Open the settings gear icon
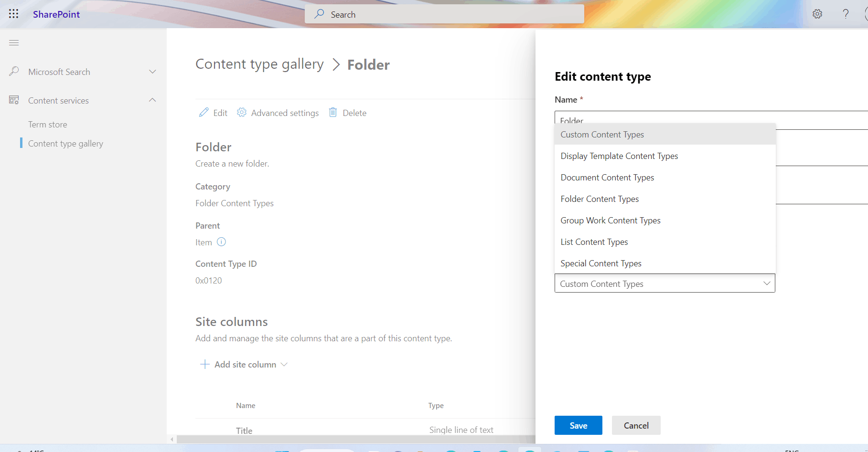 click(817, 14)
